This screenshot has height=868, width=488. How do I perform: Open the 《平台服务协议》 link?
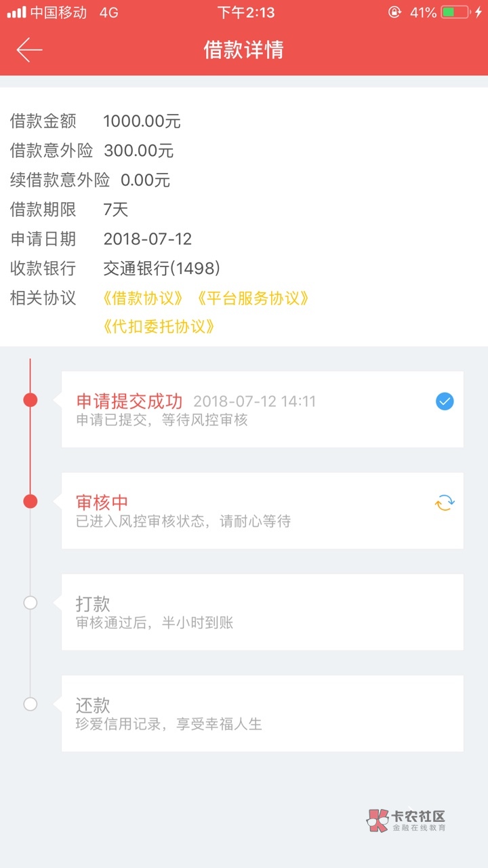point(253,298)
